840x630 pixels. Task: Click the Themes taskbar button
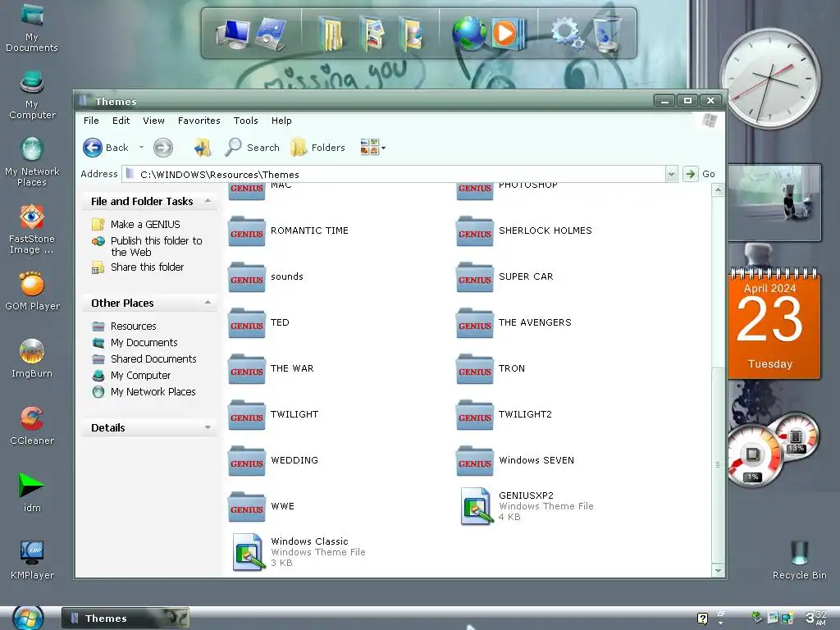tap(126, 619)
